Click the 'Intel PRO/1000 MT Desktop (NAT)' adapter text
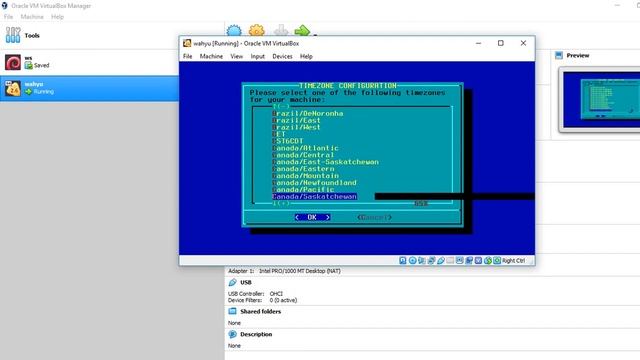Image resolution: width=640 pixels, height=360 pixels. [x=300, y=271]
